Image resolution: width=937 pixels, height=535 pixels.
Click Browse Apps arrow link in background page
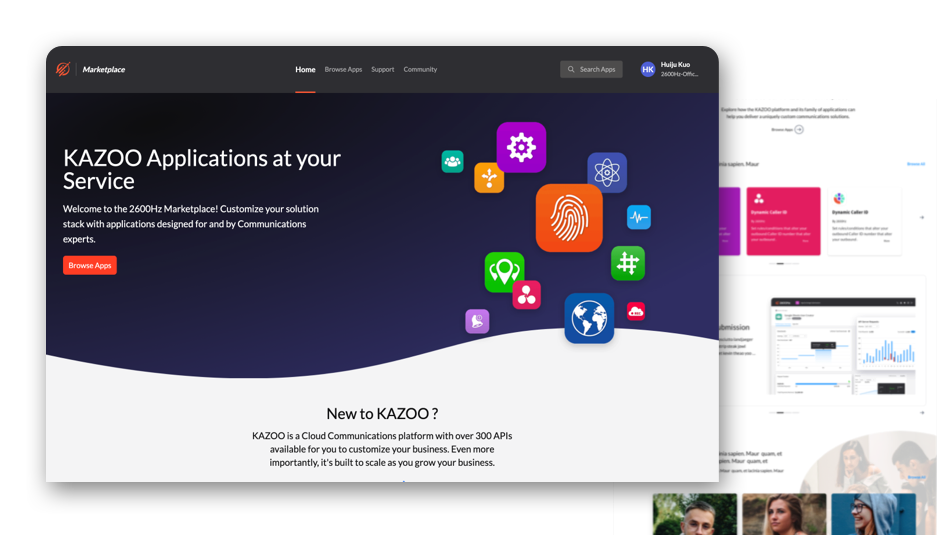(782, 130)
